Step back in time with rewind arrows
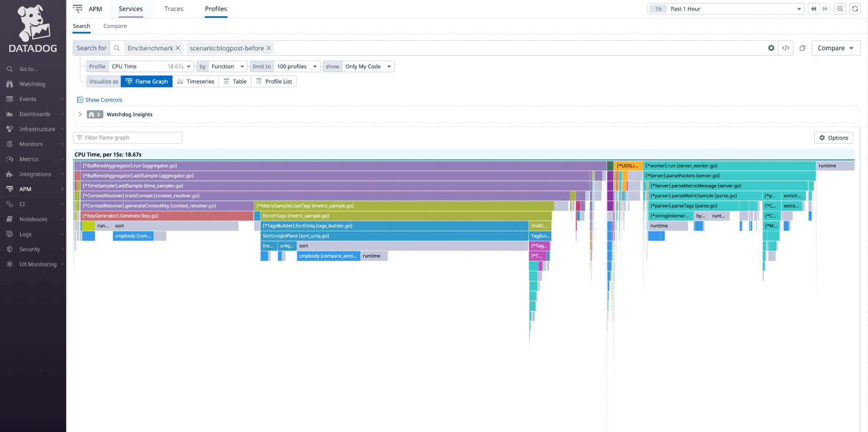The width and height of the screenshot is (868, 432). pos(813,8)
